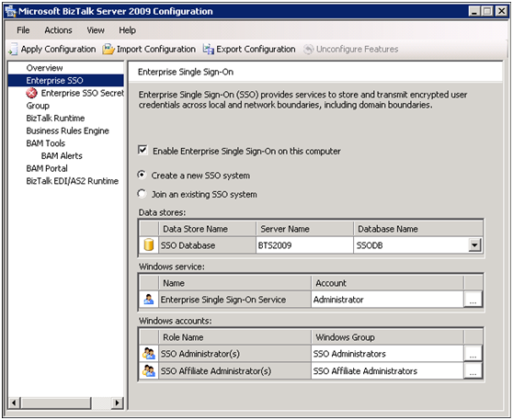Select Create a new SSO system option

142,175
